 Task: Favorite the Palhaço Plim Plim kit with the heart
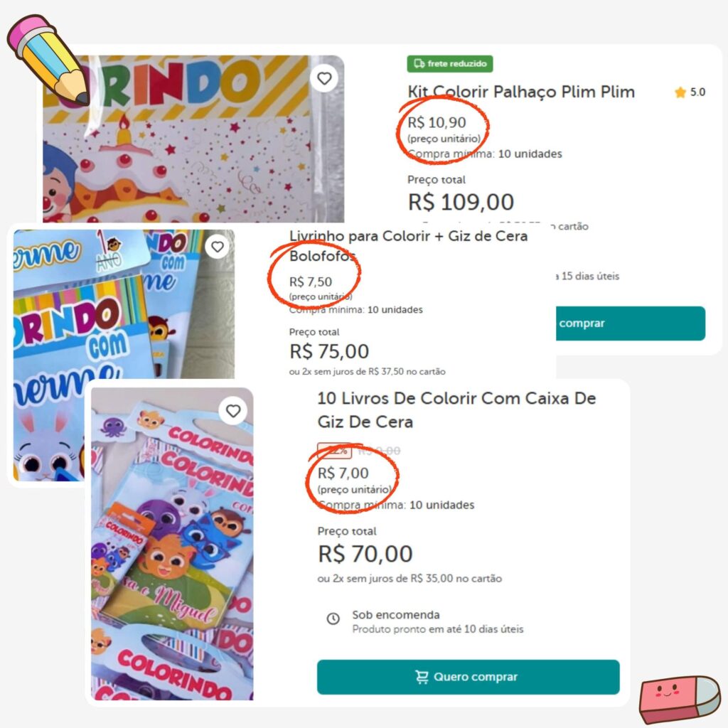click(x=324, y=78)
